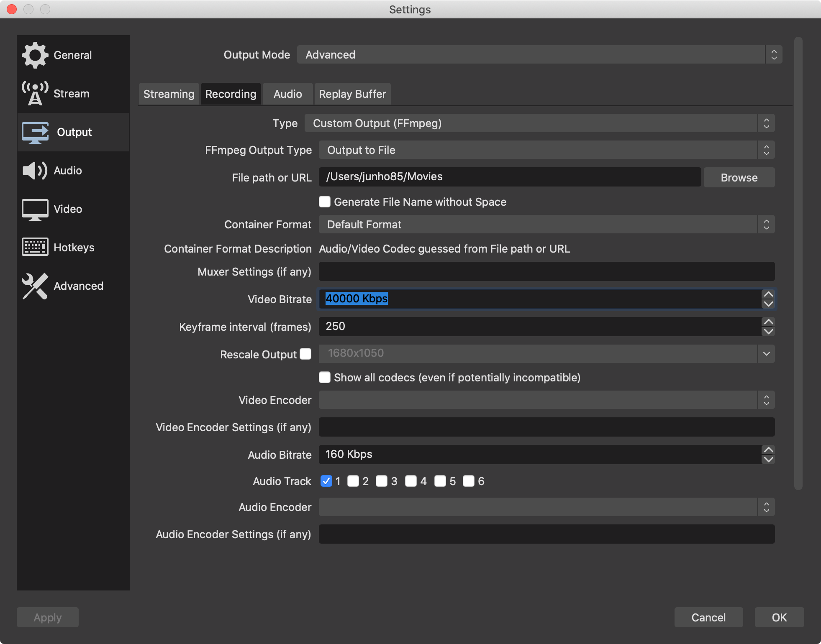
Task: Open Hotkeys keyboard icon
Action: [35, 247]
